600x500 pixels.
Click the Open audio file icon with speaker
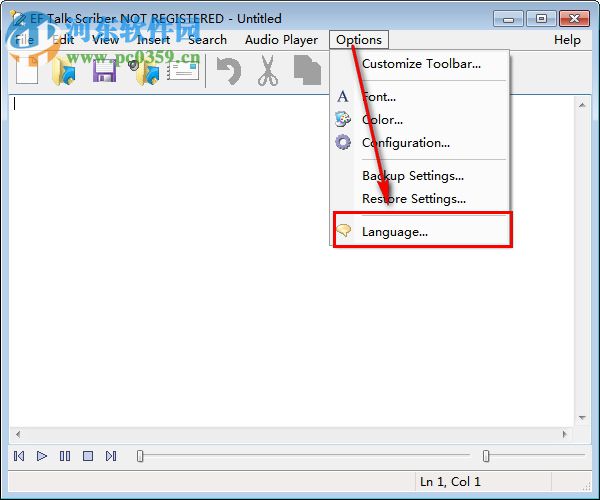click(x=144, y=72)
